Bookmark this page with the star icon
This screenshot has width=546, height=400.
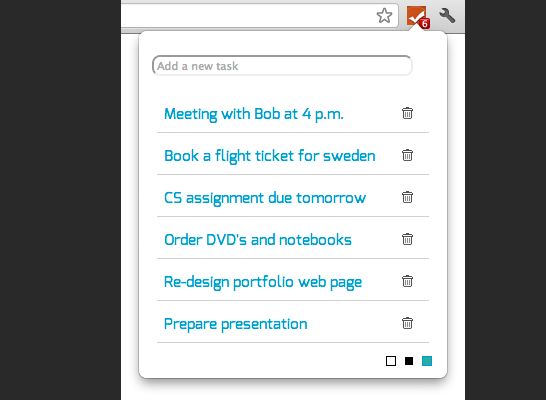click(384, 16)
